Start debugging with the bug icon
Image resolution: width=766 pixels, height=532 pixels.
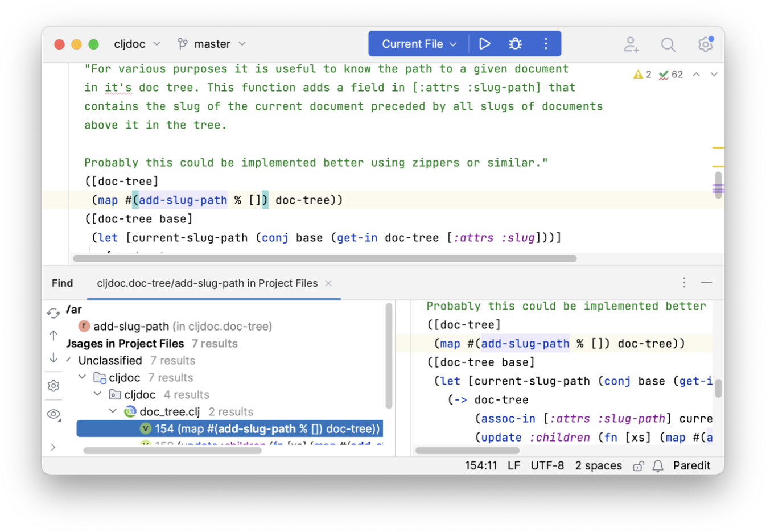515,44
